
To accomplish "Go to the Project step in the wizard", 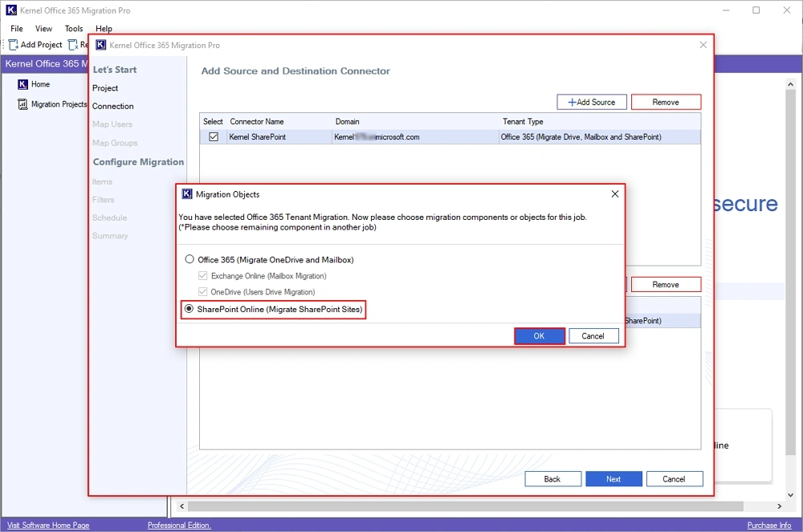I will 104,87.
